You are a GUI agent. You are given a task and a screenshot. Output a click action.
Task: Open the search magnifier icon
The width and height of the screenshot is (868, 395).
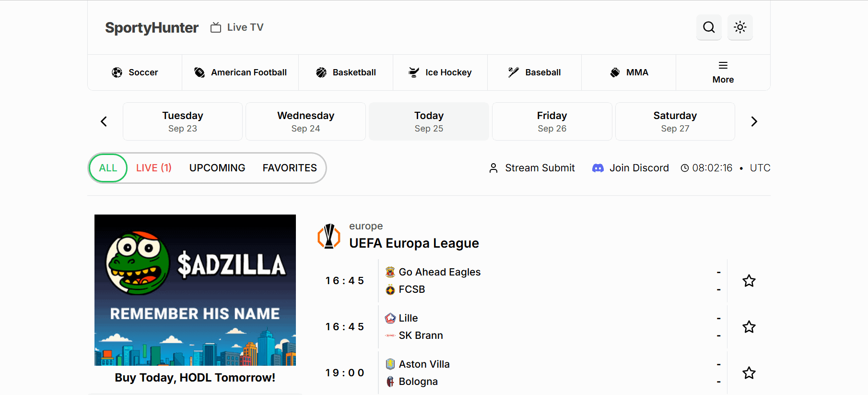709,27
